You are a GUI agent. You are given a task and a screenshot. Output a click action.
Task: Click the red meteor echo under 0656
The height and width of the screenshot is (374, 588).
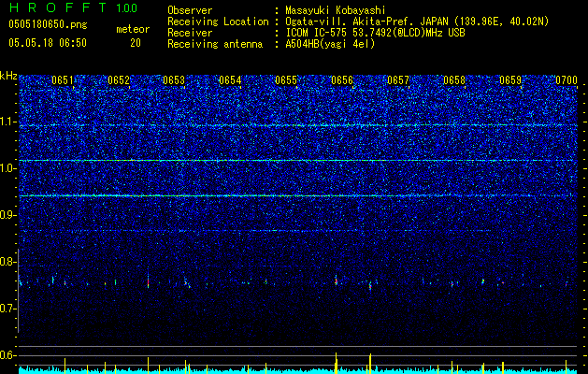(x=336, y=281)
